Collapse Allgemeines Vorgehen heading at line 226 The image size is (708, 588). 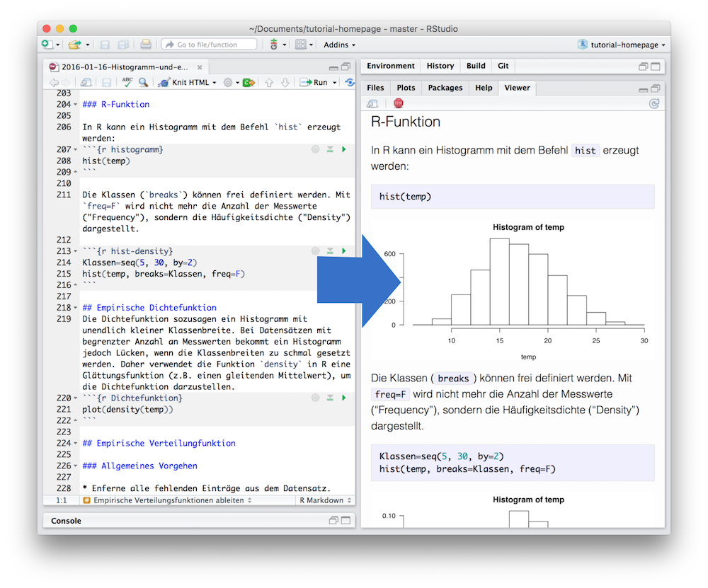point(76,466)
